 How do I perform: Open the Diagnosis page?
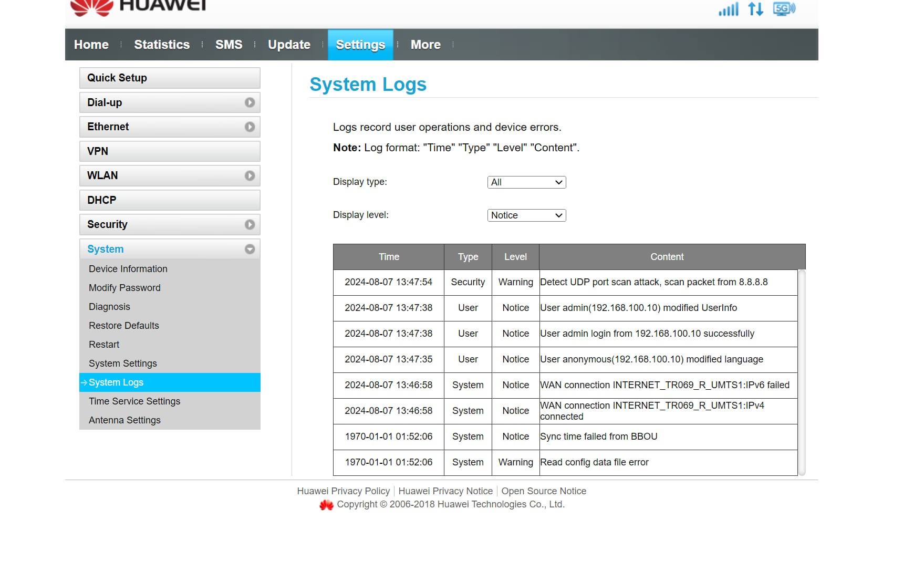[x=109, y=307]
